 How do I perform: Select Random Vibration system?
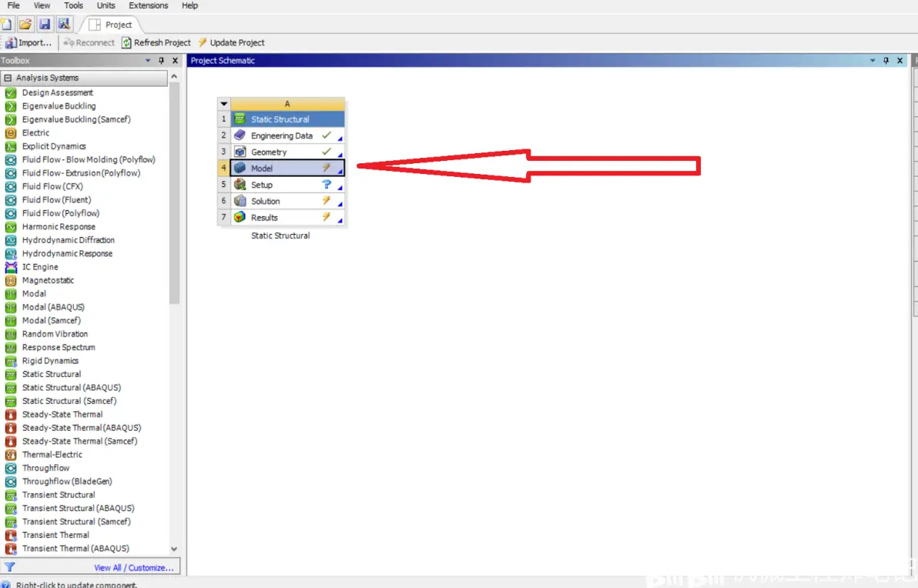[55, 334]
